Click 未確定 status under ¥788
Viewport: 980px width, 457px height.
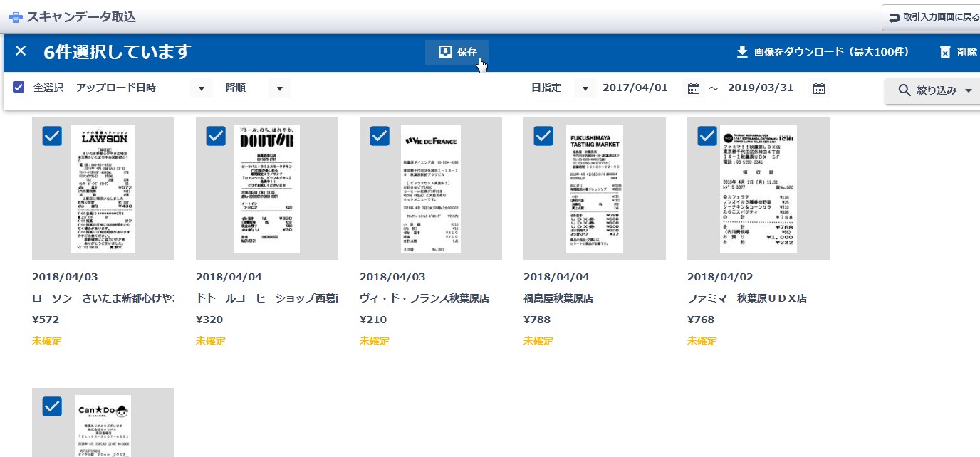(x=538, y=341)
